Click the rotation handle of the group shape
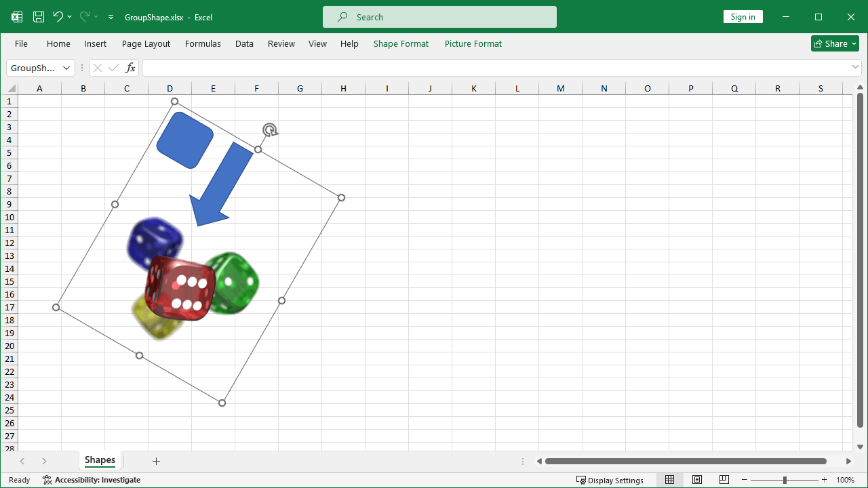The width and height of the screenshot is (868, 488). [270, 129]
